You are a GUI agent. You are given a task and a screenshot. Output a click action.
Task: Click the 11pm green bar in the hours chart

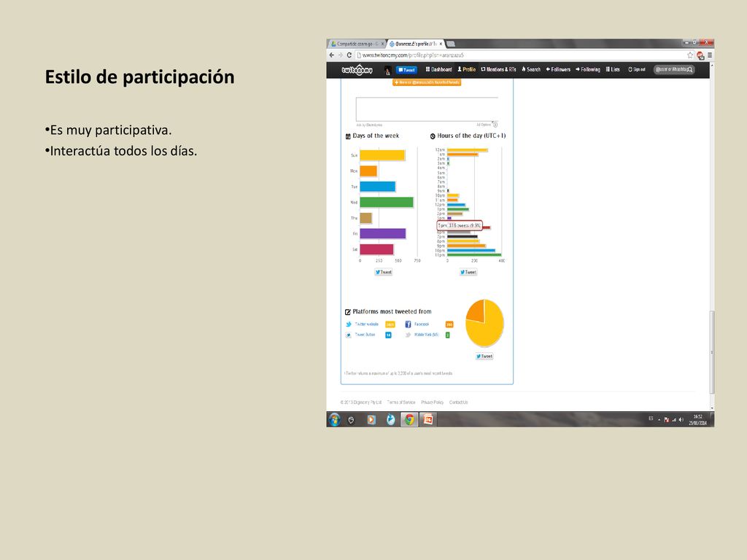pos(474,255)
